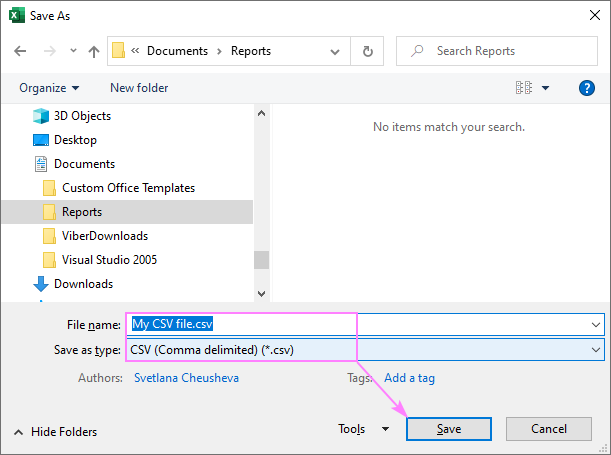Image resolution: width=611 pixels, height=455 pixels.
Task: Click the Documents page icon
Action: (41, 164)
